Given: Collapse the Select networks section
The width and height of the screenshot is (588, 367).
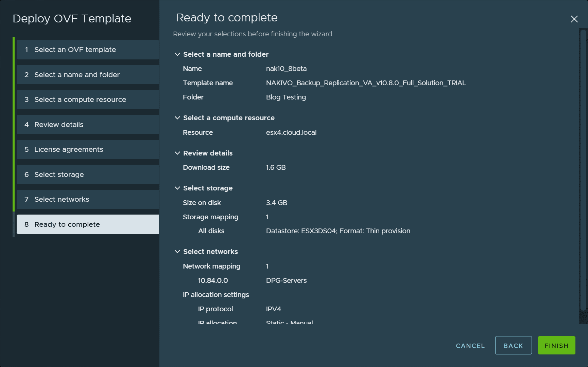Looking at the screenshot, I should coord(177,251).
